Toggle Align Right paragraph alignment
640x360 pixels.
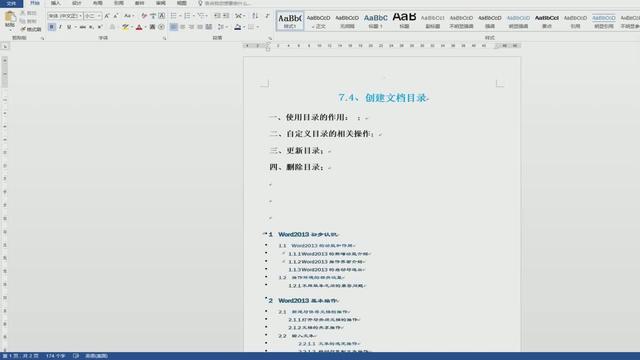(x=191, y=27)
